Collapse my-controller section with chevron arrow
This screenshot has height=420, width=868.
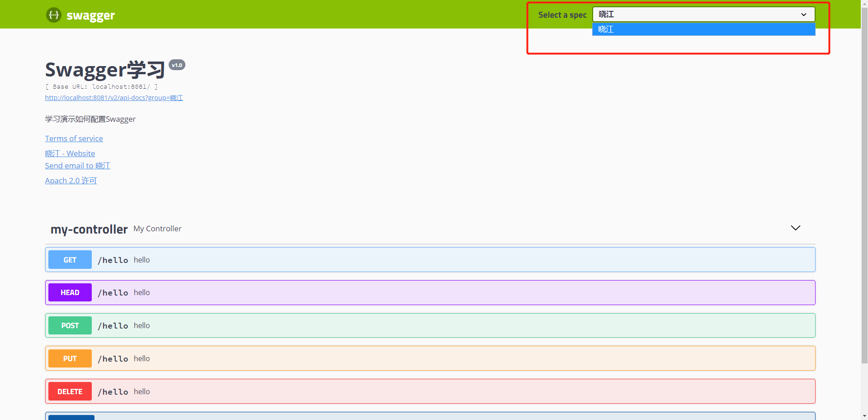795,228
